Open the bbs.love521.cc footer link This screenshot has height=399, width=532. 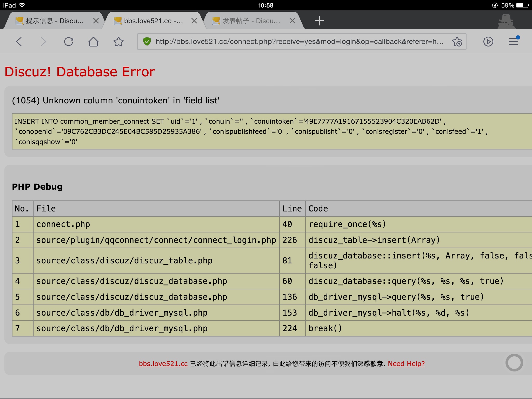[163, 364]
